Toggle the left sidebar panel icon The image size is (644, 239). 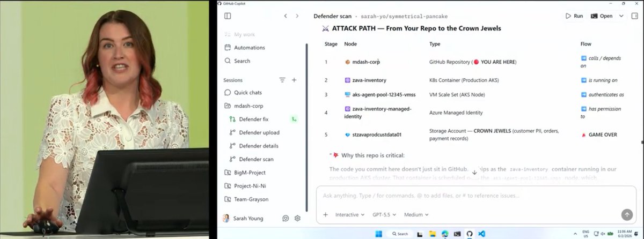(x=228, y=16)
